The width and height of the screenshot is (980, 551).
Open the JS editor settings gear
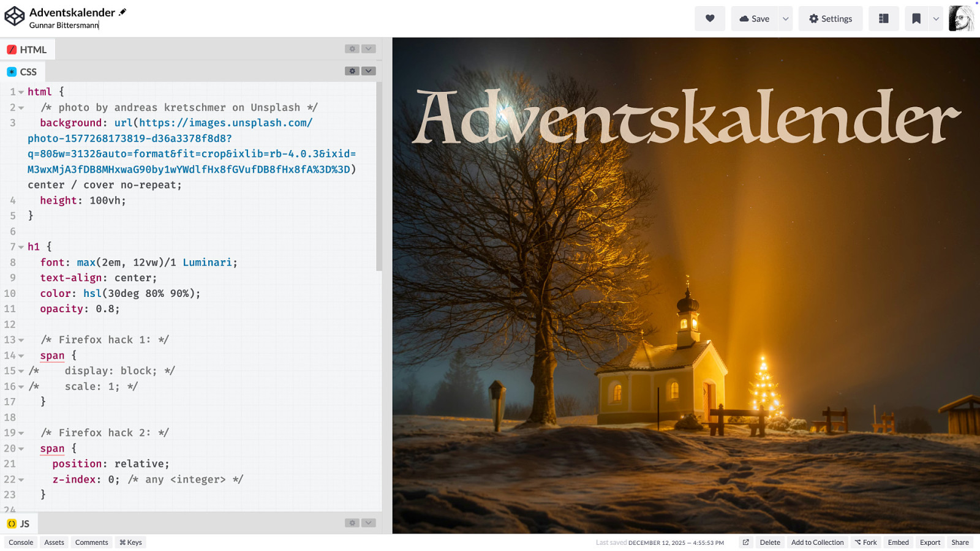(352, 523)
